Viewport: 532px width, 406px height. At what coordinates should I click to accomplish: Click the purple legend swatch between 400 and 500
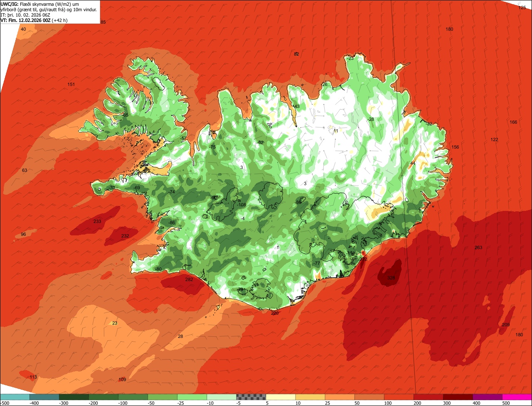(488, 397)
